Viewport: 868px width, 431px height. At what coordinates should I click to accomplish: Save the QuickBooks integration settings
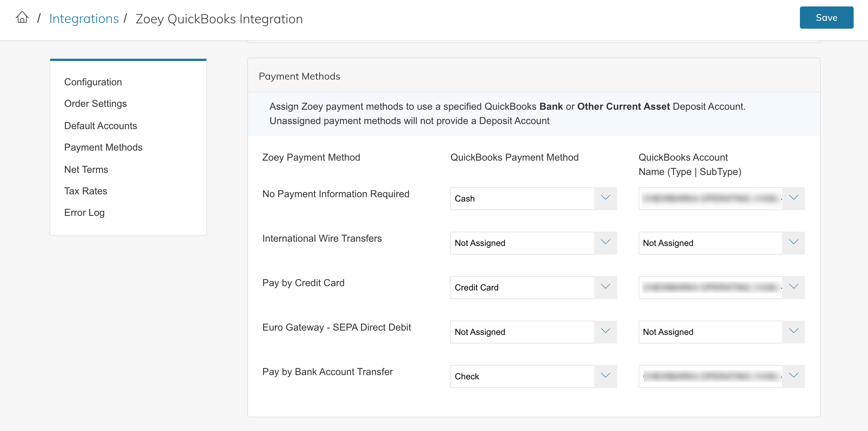point(826,18)
